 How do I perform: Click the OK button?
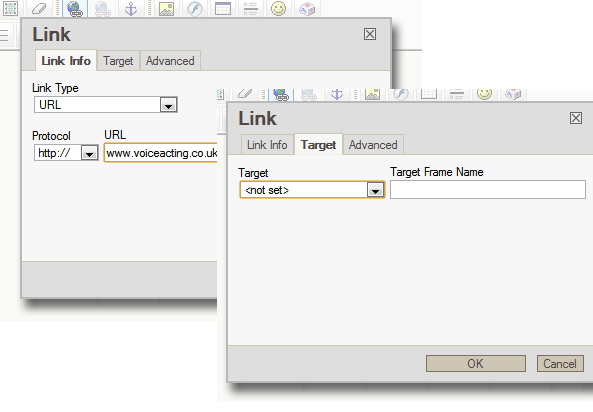pyautogui.click(x=475, y=364)
